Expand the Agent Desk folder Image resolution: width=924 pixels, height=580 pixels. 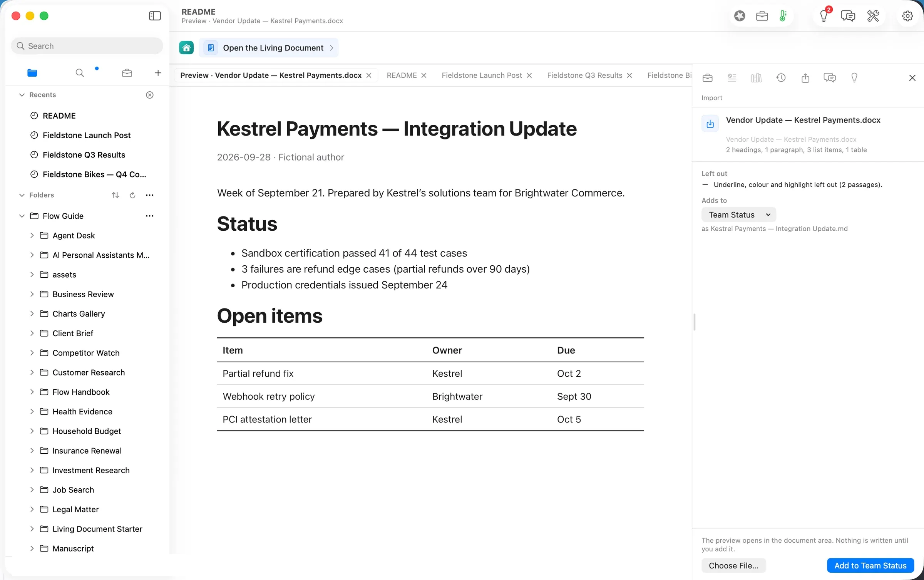[x=32, y=235]
